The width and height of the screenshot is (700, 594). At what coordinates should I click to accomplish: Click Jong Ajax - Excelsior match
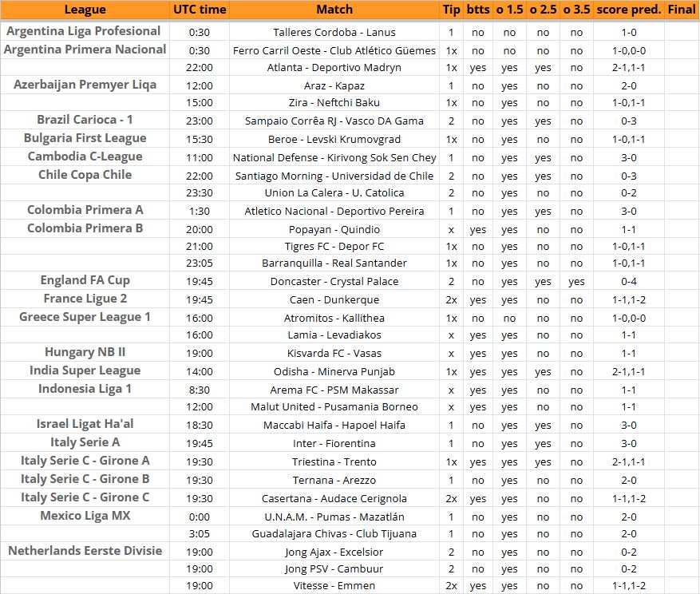coord(334,552)
